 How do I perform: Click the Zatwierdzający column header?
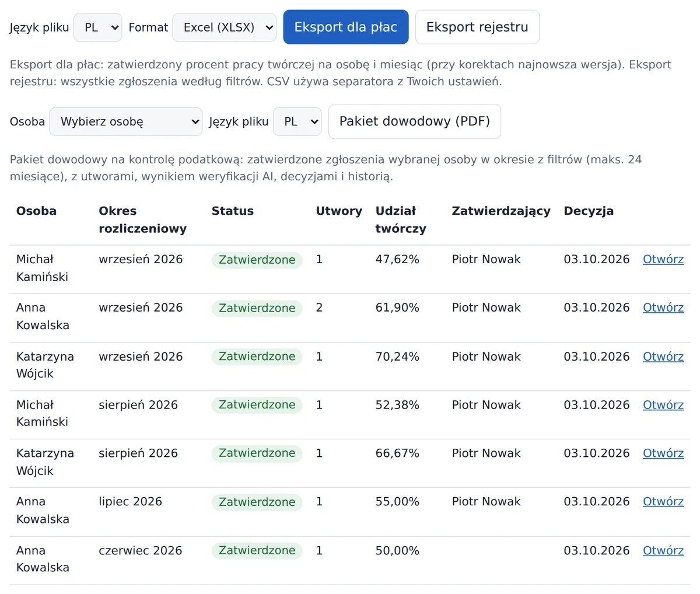[501, 211]
